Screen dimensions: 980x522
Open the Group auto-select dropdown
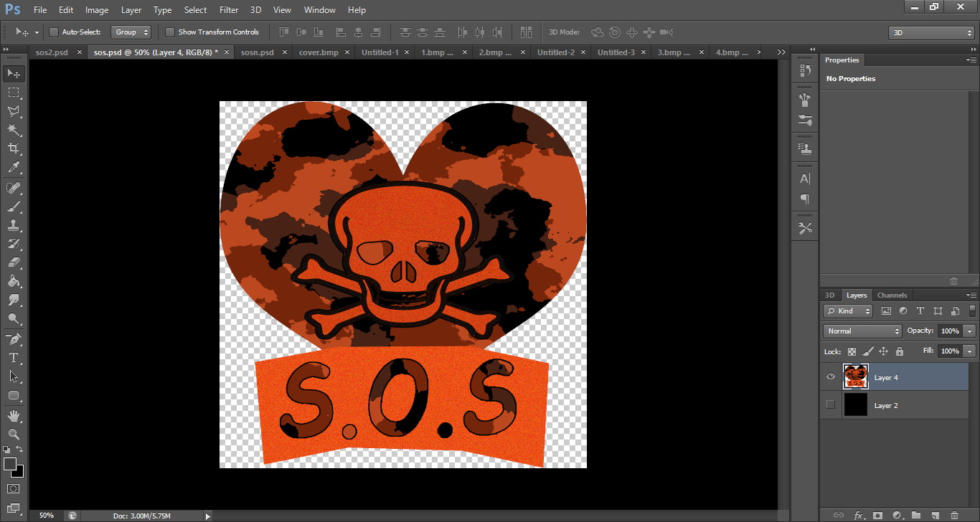click(x=131, y=32)
